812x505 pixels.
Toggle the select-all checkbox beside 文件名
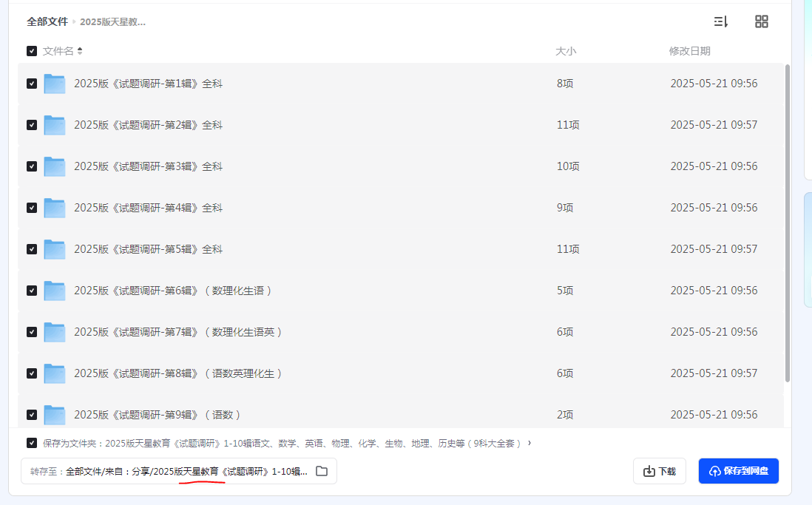point(32,51)
